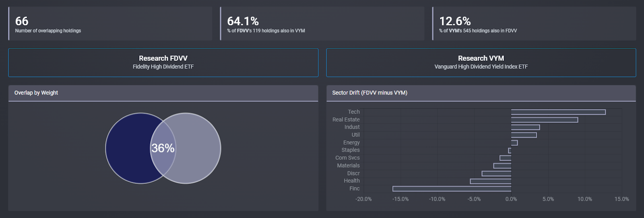Click the Discr sector bar
The width and height of the screenshot is (644, 218).
click(x=496, y=173)
